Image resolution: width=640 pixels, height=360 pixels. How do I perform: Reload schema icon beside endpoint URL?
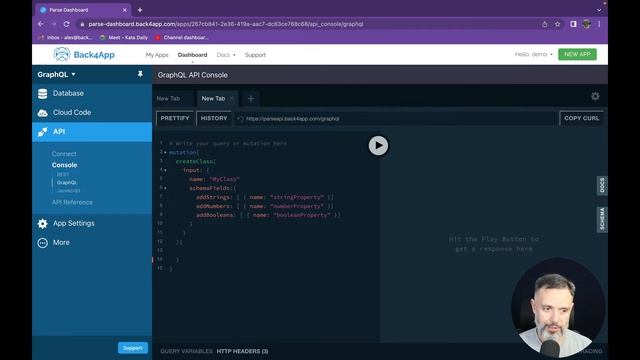point(240,119)
